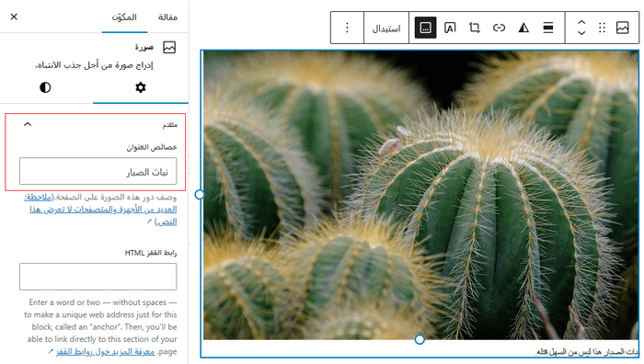Open the settings gear tab
The height and width of the screenshot is (364, 644).
[141, 87]
